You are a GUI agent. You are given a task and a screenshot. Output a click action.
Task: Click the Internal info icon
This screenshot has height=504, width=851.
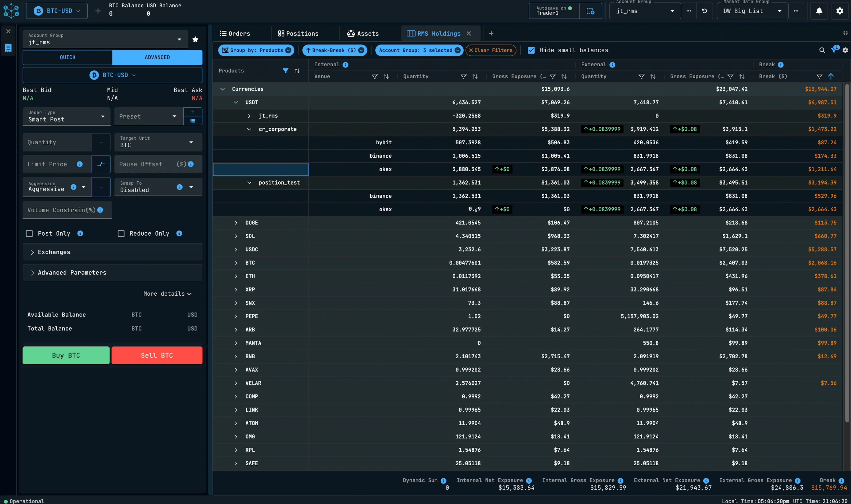[x=345, y=65]
